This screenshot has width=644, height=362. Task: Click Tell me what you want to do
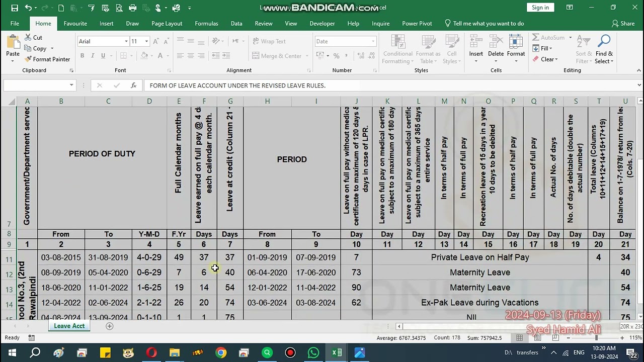[484, 24]
